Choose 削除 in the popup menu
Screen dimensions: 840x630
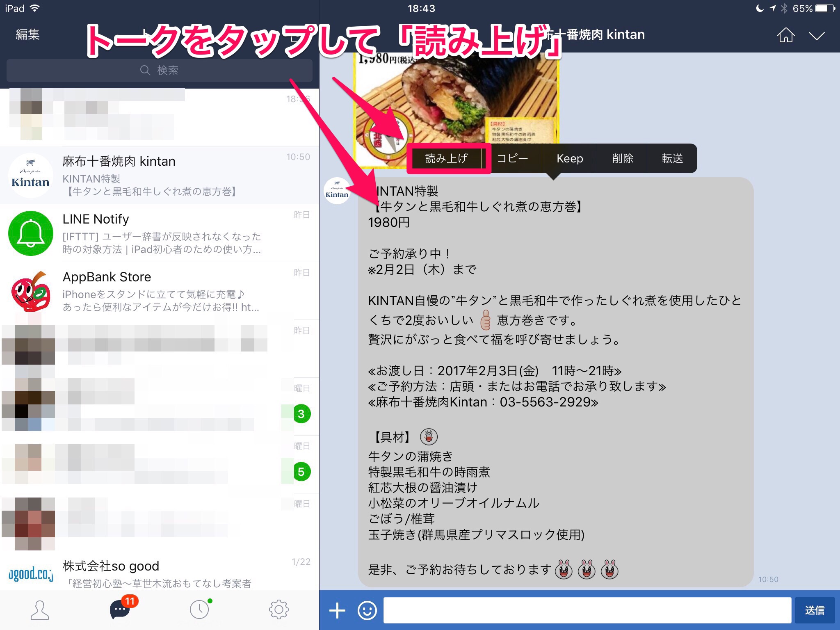623,158
